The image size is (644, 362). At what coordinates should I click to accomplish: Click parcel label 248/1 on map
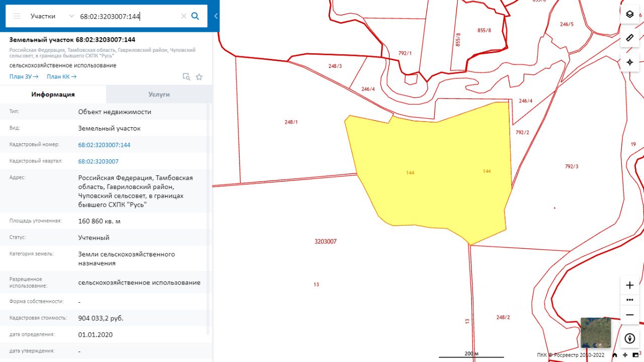coord(291,122)
